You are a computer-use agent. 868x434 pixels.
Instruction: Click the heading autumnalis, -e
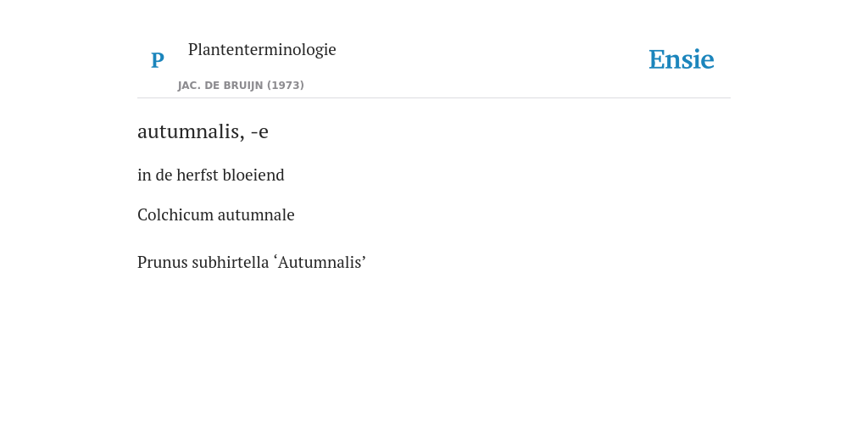coord(203,131)
